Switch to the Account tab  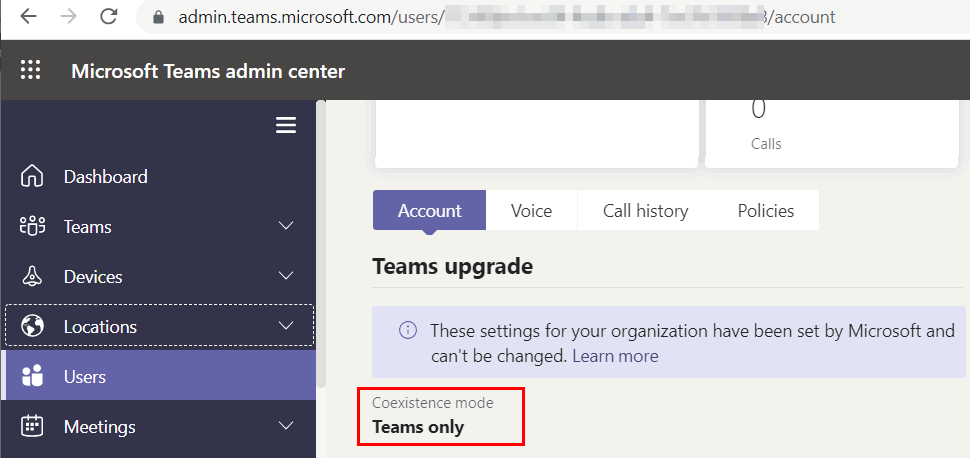(429, 210)
